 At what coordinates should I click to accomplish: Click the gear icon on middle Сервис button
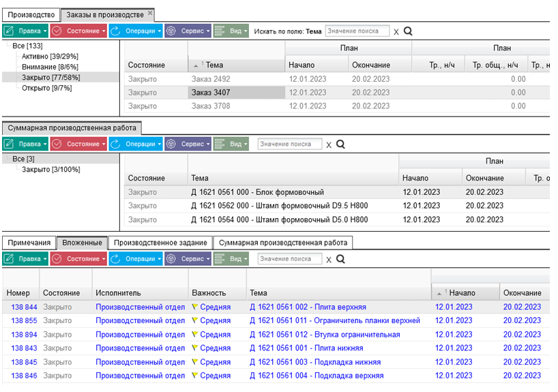pos(171,144)
